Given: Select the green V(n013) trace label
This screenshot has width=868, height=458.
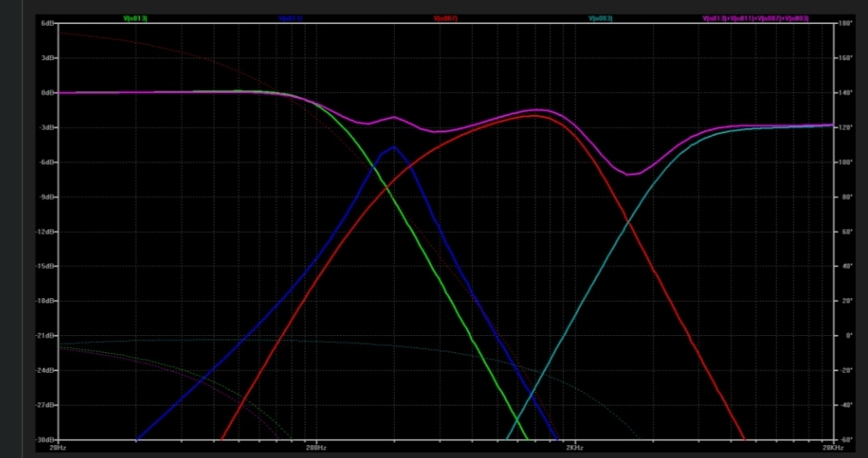Looking at the screenshot, I should coord(135,19).
